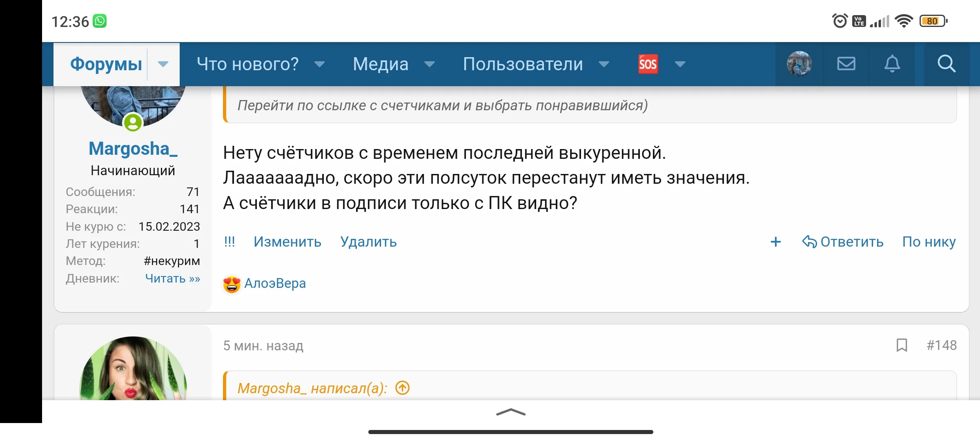Open diary via Читать »» link

click(x=172, y=278)
